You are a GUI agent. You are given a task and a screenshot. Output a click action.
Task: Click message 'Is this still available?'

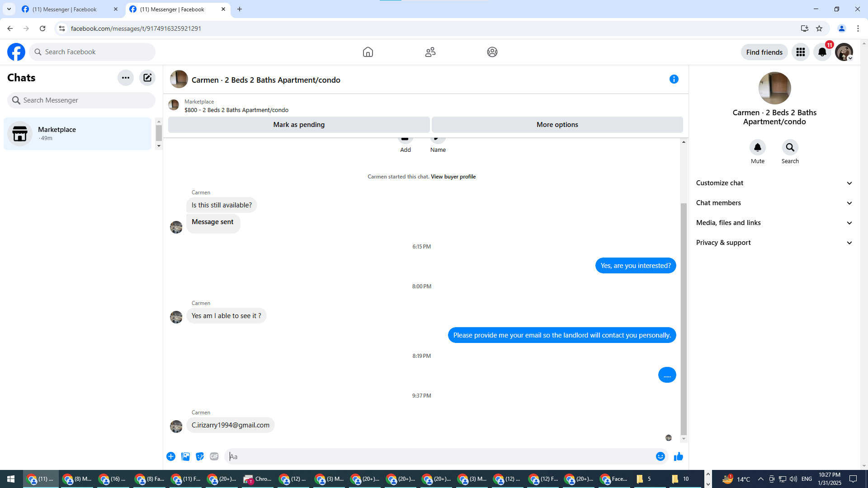pyautogui.click(x=222, y=205)
